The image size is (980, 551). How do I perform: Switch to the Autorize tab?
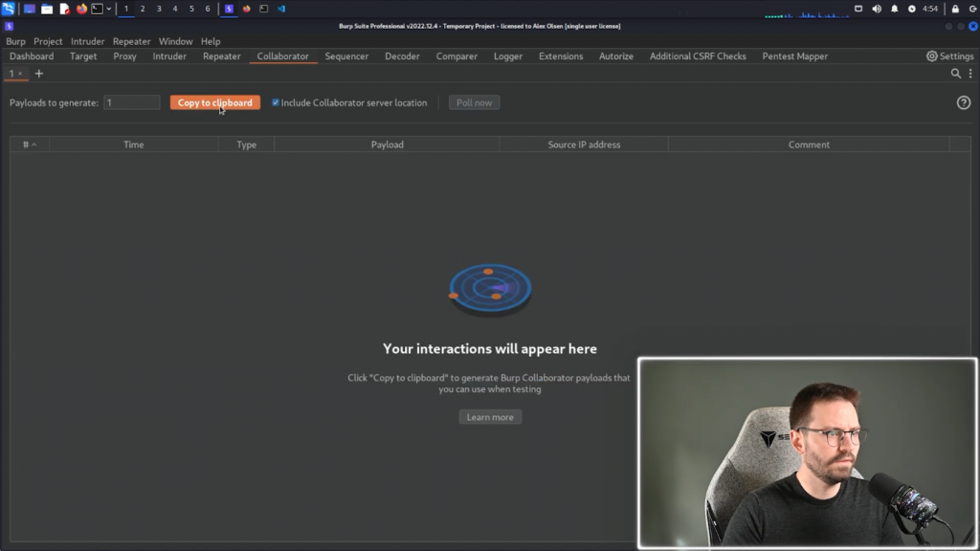pos(615,56)
